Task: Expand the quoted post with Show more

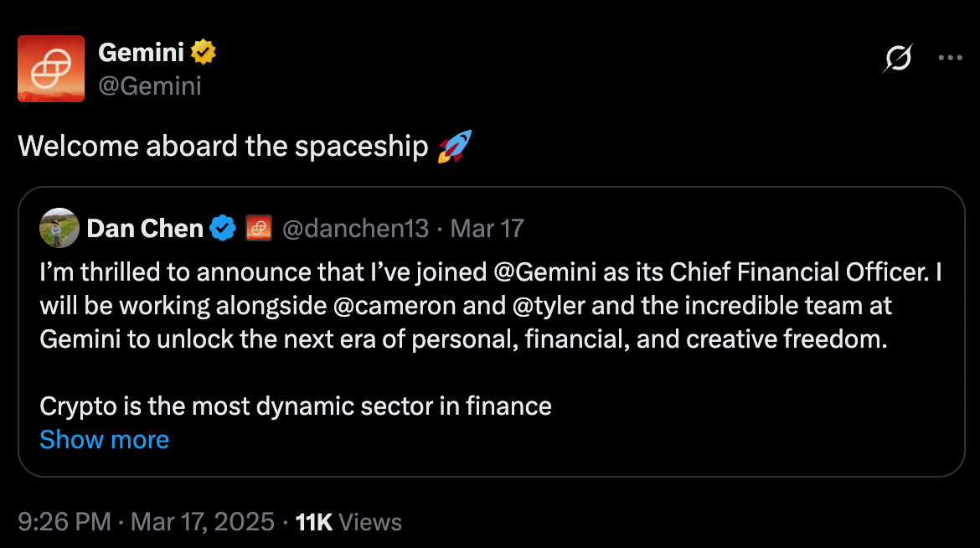Action: click(104, 440)
